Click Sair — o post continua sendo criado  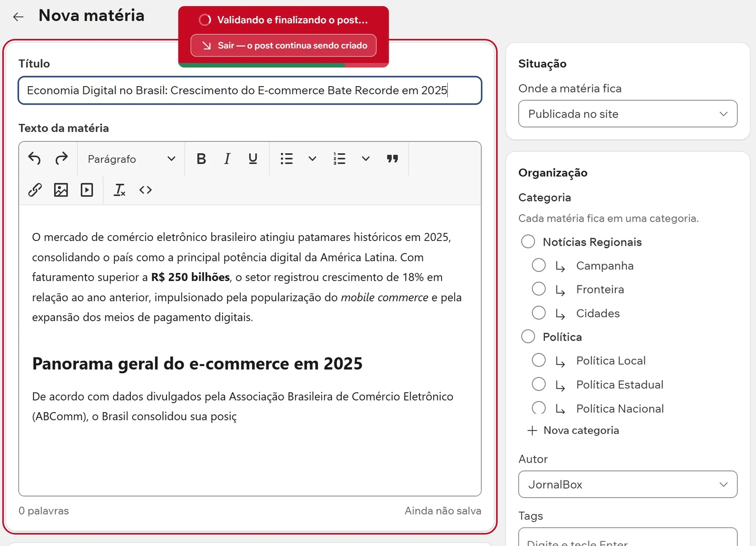[x=283, y=45]
